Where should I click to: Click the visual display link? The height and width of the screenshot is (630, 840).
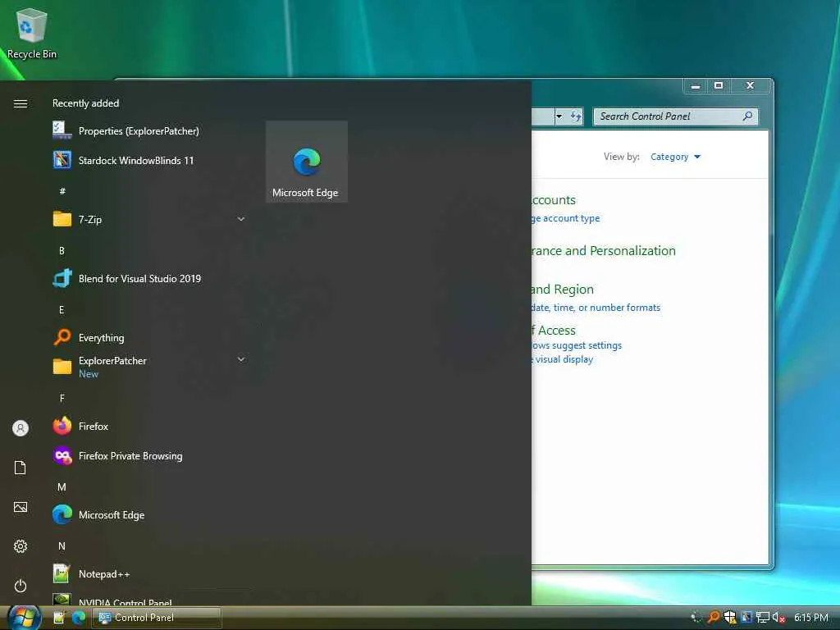coord(562,359)
